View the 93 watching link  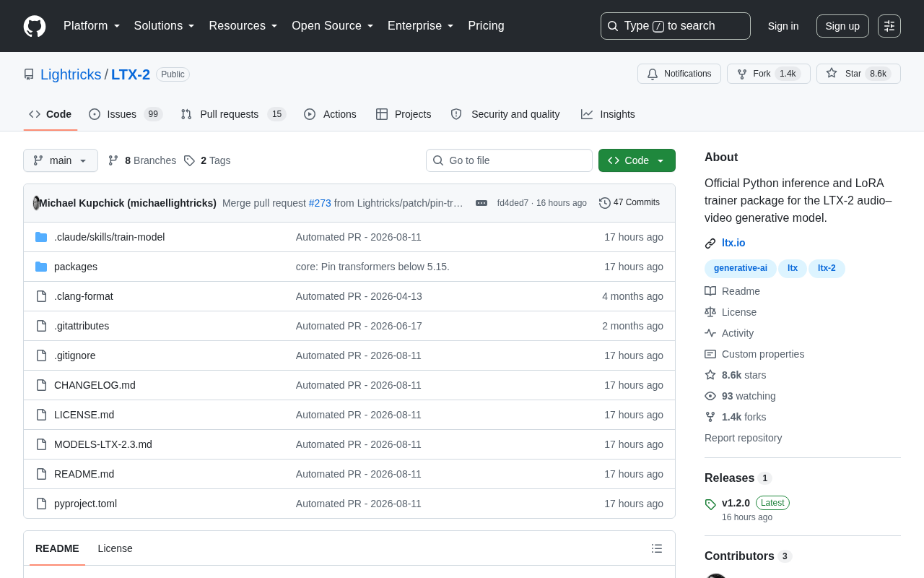pos(740,396)
